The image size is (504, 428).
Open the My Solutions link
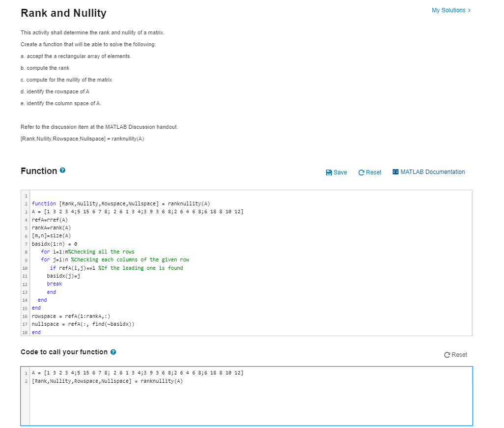pyautogui.click(x=450, y=10)
